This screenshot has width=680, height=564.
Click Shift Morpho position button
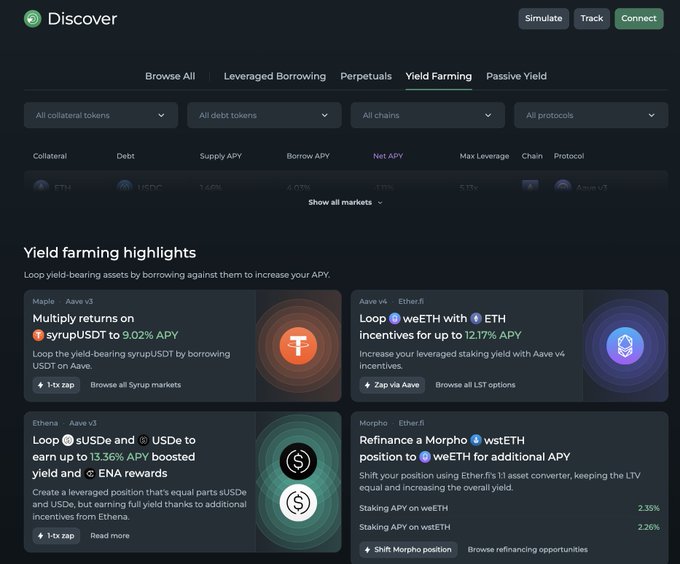point(408,550)
